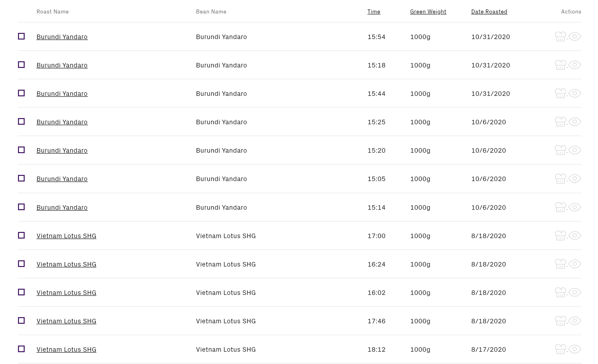Click the roaster icon for the 15:54 roast

(560, 37)
